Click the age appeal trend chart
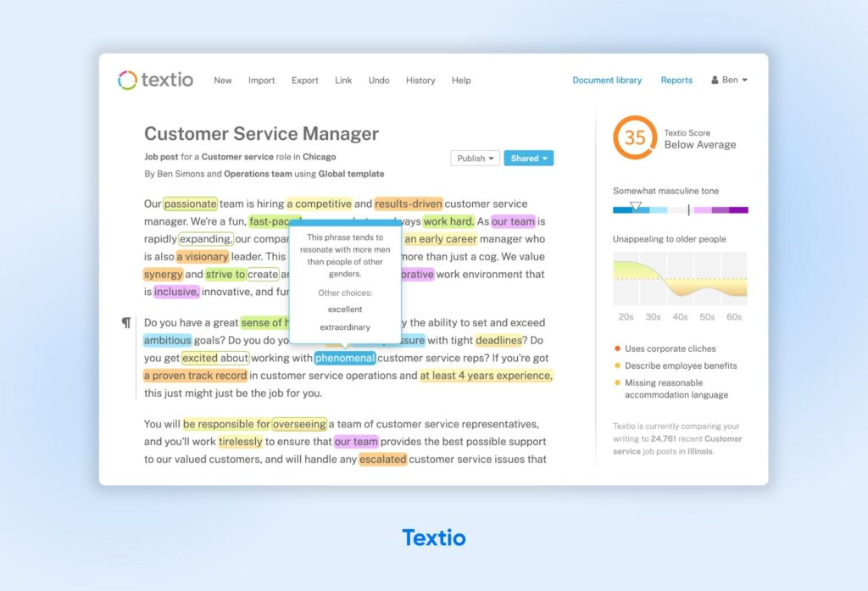Image resolution: width=868 pixels, height=591 pixels. (x=680, y=280)
